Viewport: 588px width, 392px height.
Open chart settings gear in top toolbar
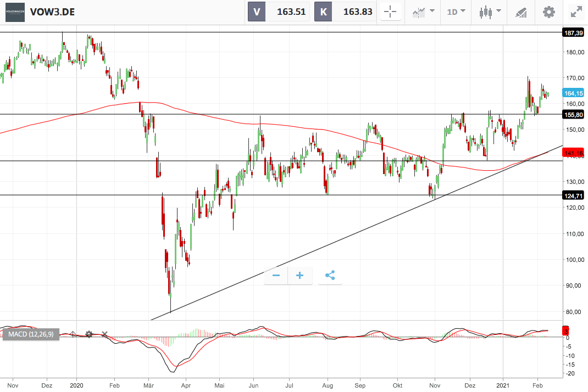pos(548,12)
